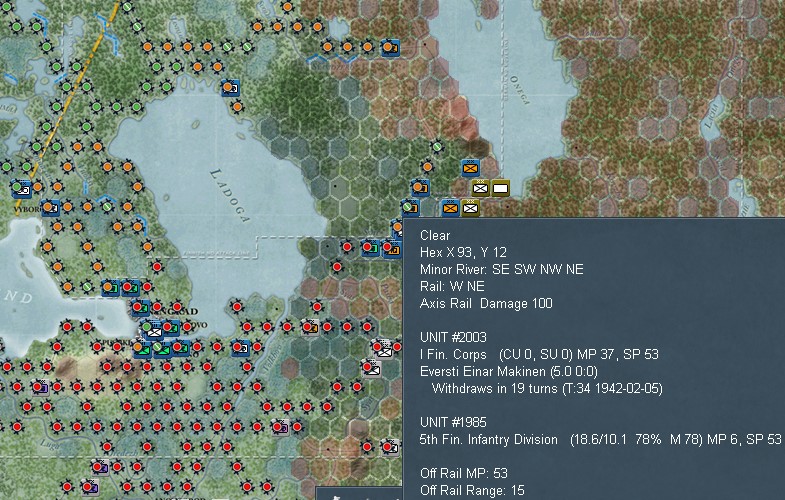Select grey Soviet counter left of 5th Fin. Infantry line
This screenshot has width=785, height=500.
coord(389,446)
